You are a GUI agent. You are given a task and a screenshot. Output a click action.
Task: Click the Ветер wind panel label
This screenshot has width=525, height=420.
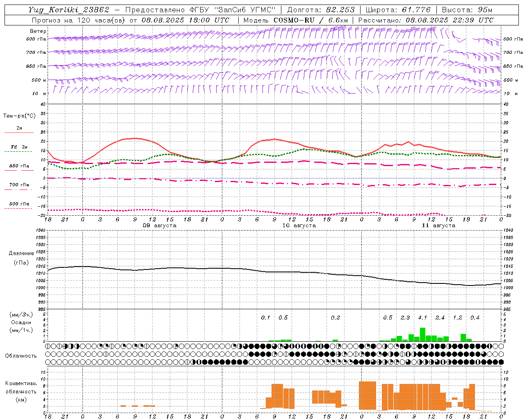point(38,31)
